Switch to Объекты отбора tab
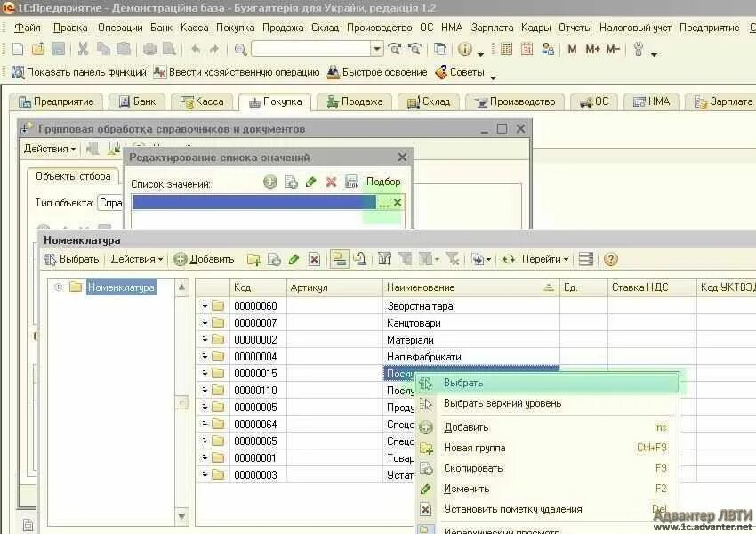The width and height of the screenshot is (756, 534). [73, 176]
